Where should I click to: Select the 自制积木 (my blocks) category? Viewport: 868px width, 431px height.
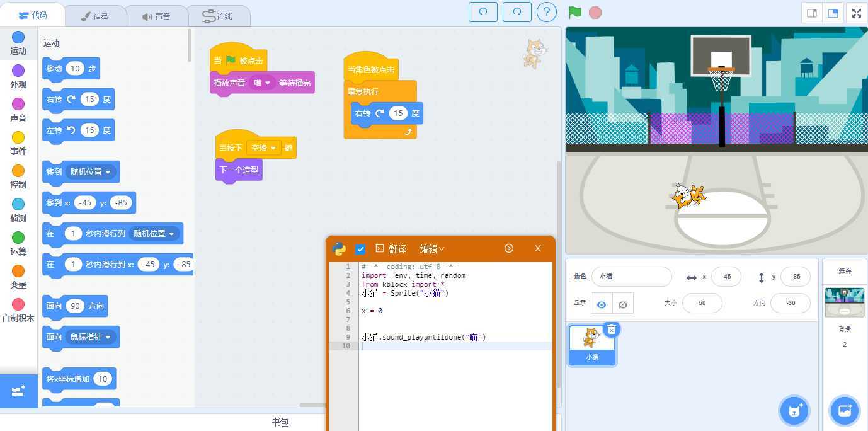[18, 311]
